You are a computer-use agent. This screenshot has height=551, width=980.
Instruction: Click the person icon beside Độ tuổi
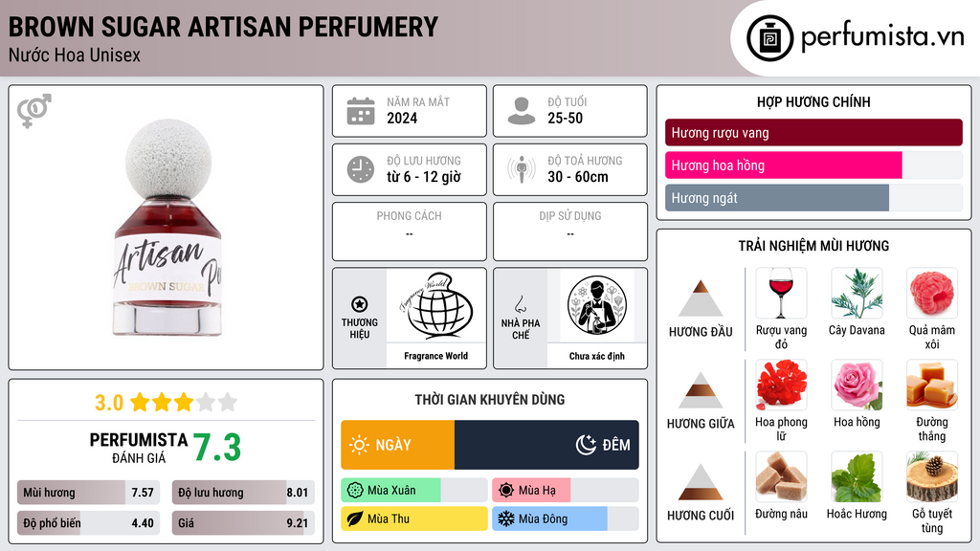(522, 111)
